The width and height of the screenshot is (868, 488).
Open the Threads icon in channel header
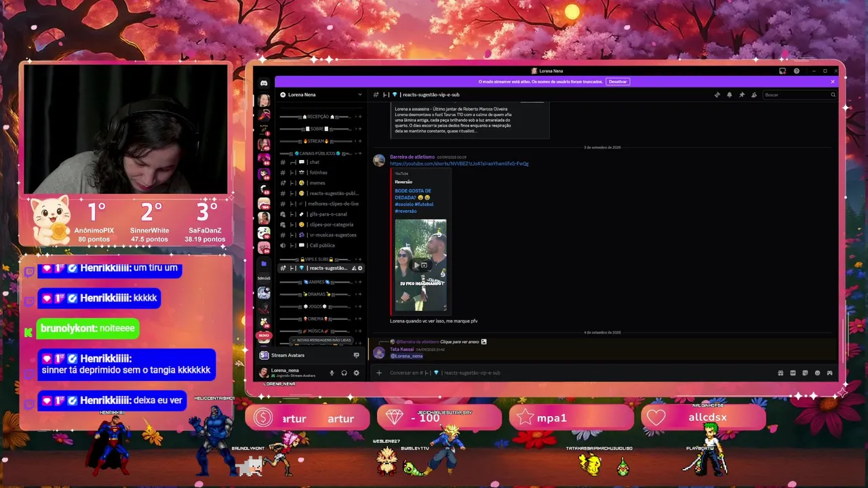pyautogui.click(x=717, y=95)
